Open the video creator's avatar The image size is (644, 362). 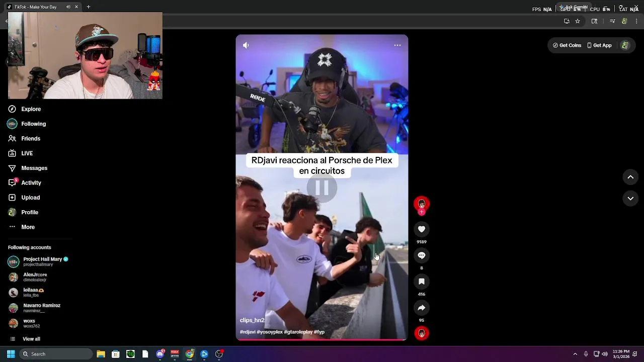coord(422,203)
